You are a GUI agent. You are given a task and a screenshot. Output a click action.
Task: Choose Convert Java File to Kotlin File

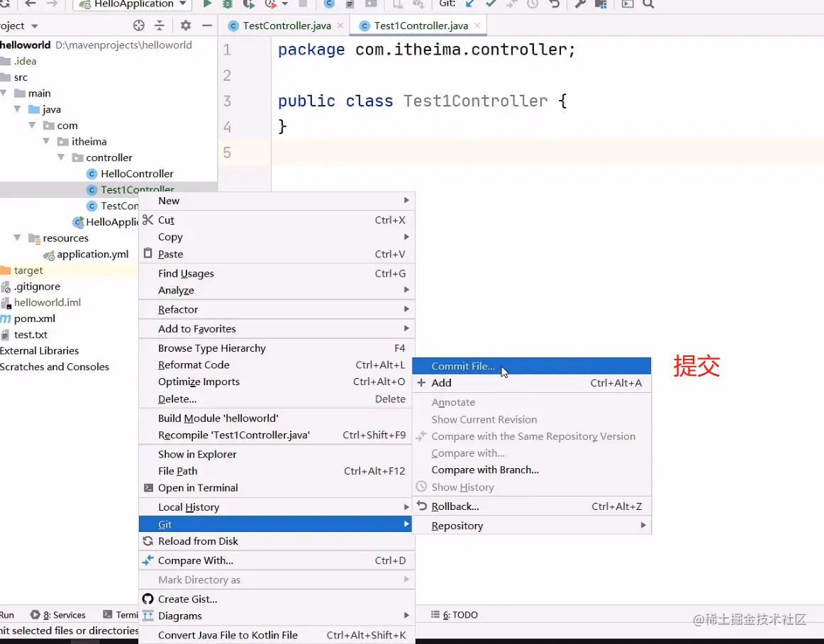pos(276,635)
